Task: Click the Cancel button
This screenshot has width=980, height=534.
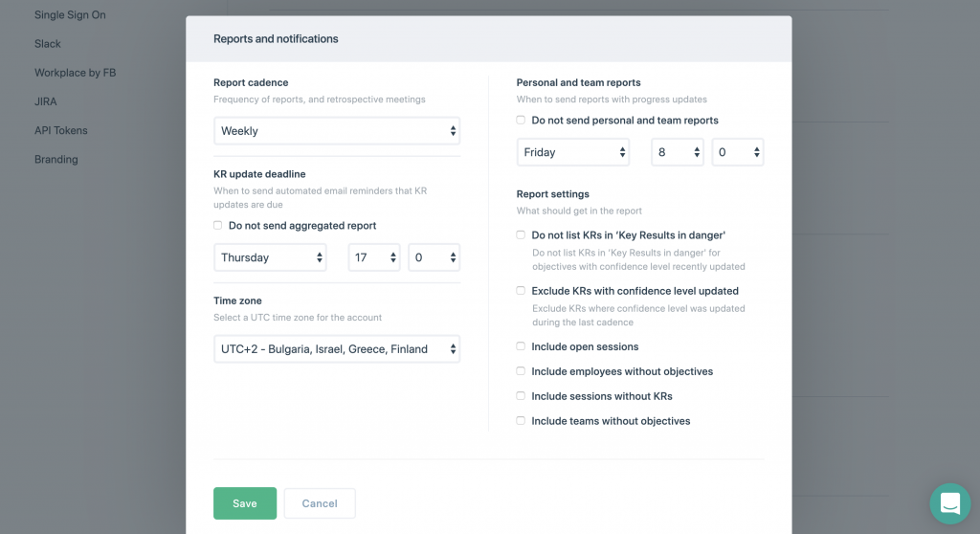Action: coord(320,503)
